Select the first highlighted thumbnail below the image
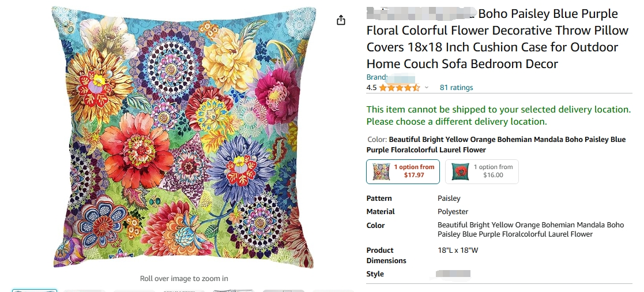The image size is (644, 292). pos(35,290)
